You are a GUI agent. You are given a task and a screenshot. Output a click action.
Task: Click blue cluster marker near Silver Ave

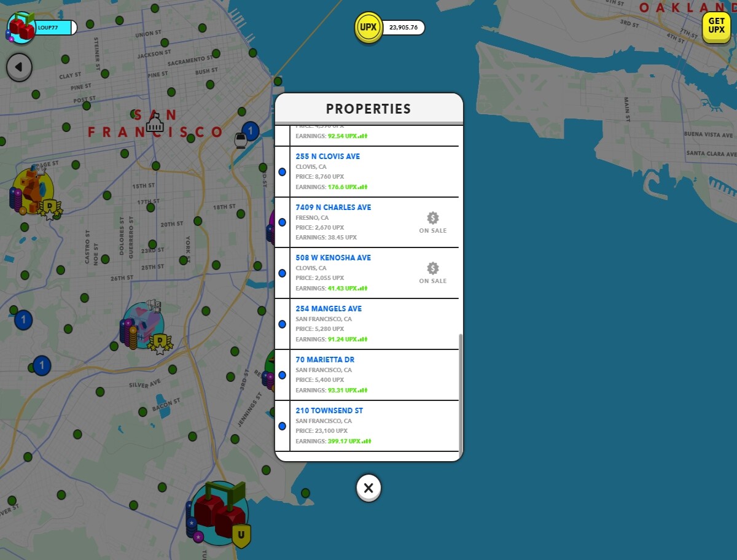tap(42, 365)
